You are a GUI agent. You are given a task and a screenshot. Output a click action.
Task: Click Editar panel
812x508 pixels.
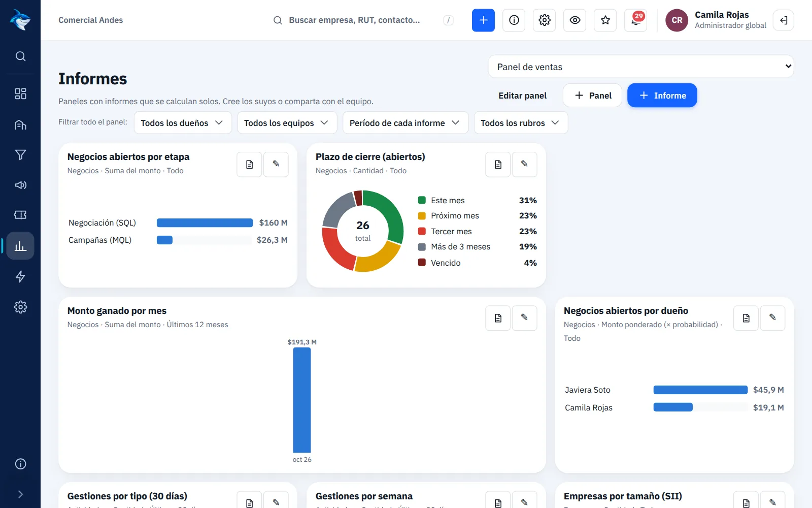(x=522, y=96)
